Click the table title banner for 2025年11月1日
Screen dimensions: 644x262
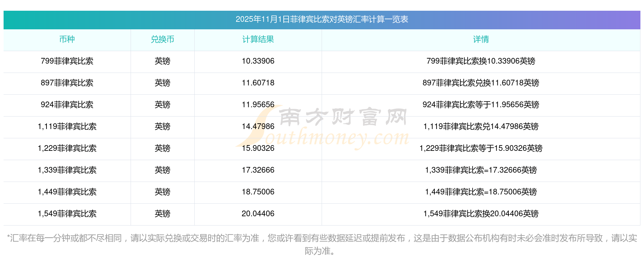pyautogui.click(x=322, y=19)
